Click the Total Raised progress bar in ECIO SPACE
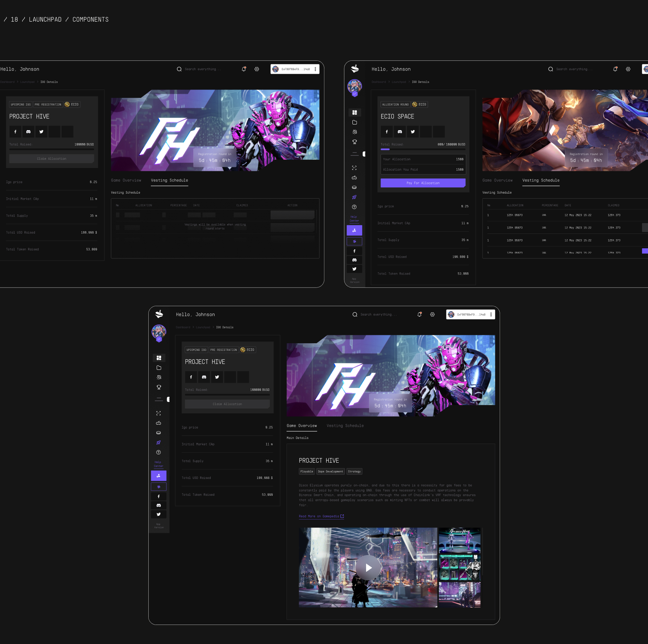This screenshot has width=648, height=644. click(x=423, y=149)
